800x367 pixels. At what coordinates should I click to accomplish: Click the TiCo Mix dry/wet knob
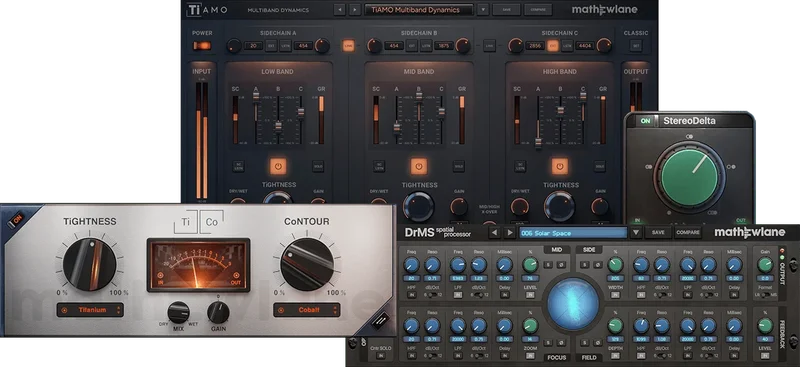tap(179, 312)
